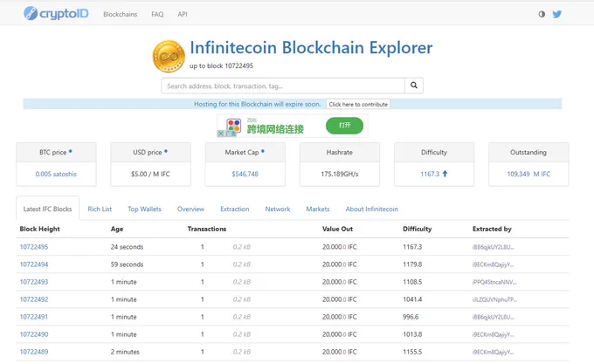Open the extractor address for block 10722495
Screen dimensions: 594x364
tap(493, 247)
